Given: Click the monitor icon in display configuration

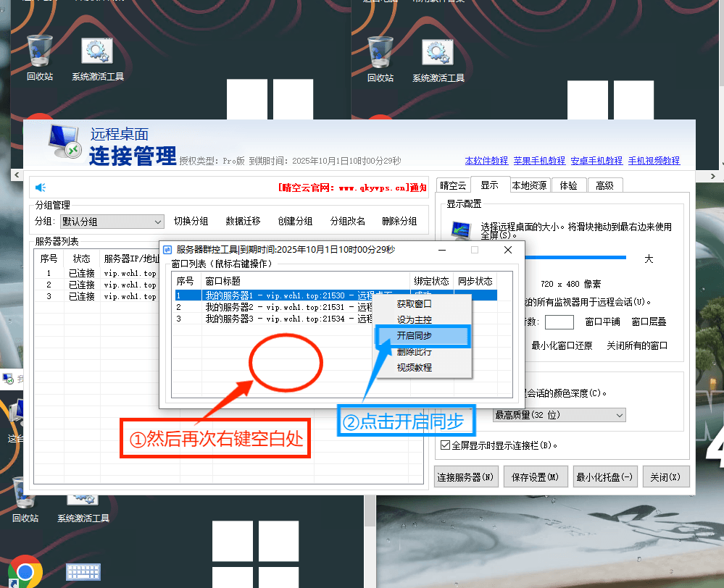Looking at the screenshot, I should pyautogui.click(x=461, y=231).
